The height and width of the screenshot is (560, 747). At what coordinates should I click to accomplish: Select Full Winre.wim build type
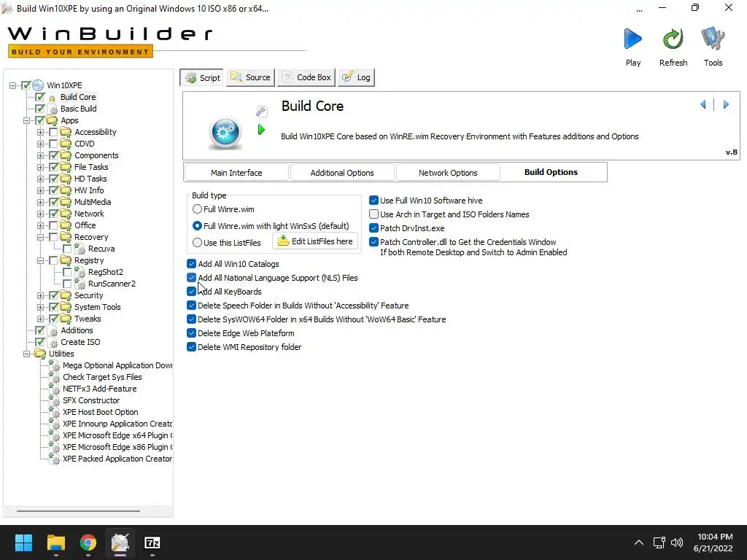click(197, 209)
